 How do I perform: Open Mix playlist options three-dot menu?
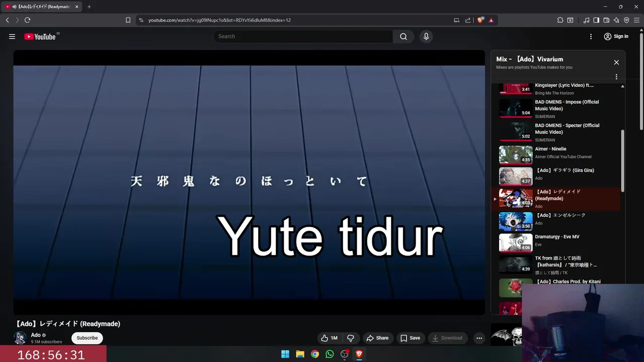(616, 77)
